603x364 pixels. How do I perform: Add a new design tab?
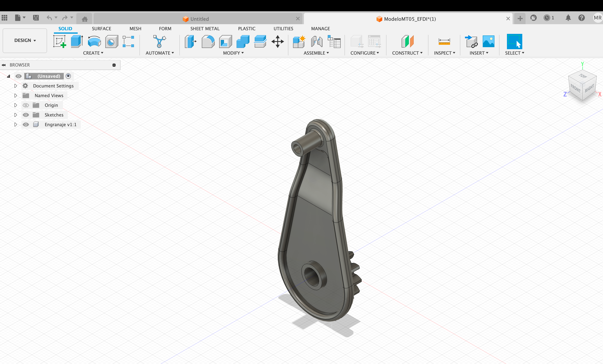(x=520, y=18)
